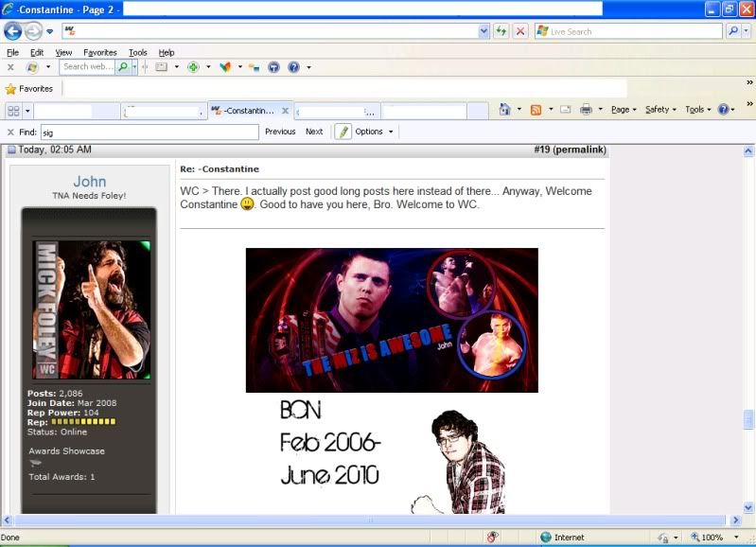
Task: Open the search provider dropdown arrow
Action: point(746,31)
